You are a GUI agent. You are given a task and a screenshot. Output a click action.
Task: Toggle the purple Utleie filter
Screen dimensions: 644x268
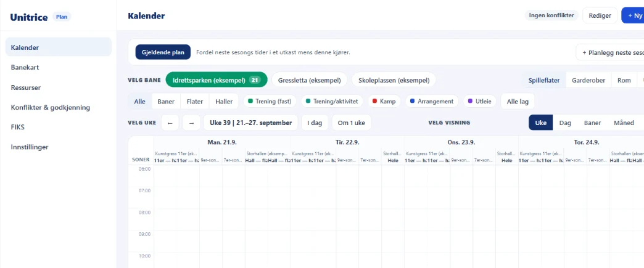click(x=480, y=102)
